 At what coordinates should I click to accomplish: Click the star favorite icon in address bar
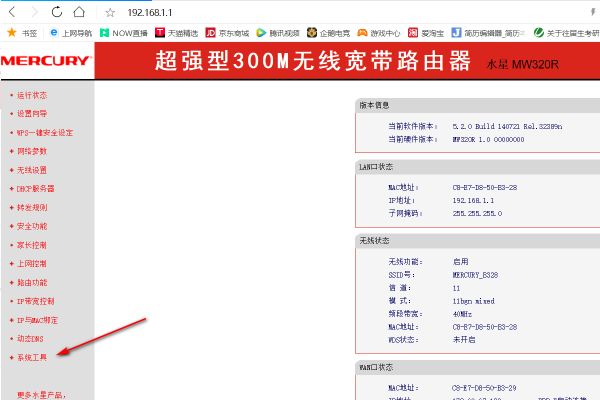tap(109, 13)
